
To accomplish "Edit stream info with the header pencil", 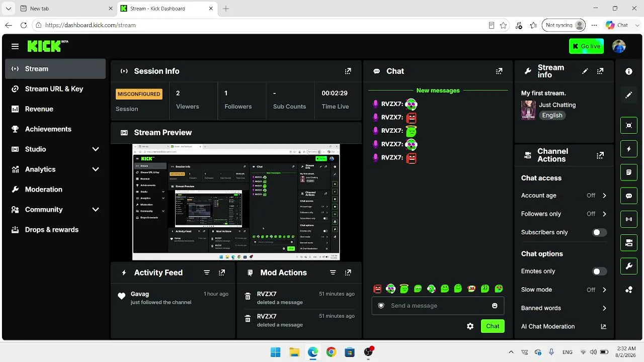I will 585,71.
